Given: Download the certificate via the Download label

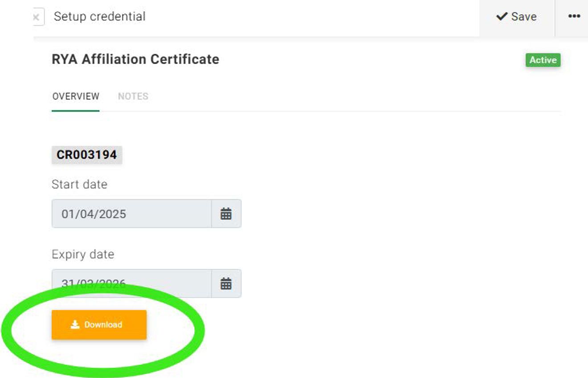Looking at the screenshot, I should [103, 325].
